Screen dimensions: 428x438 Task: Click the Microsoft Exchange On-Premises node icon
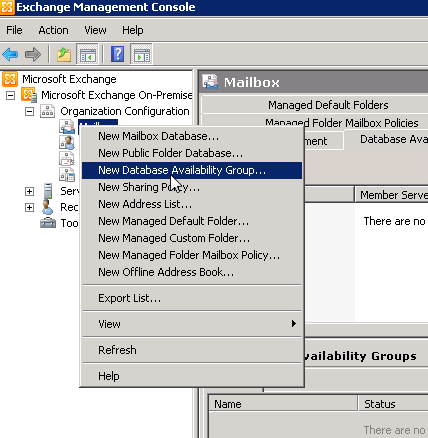tap(29, 95)
